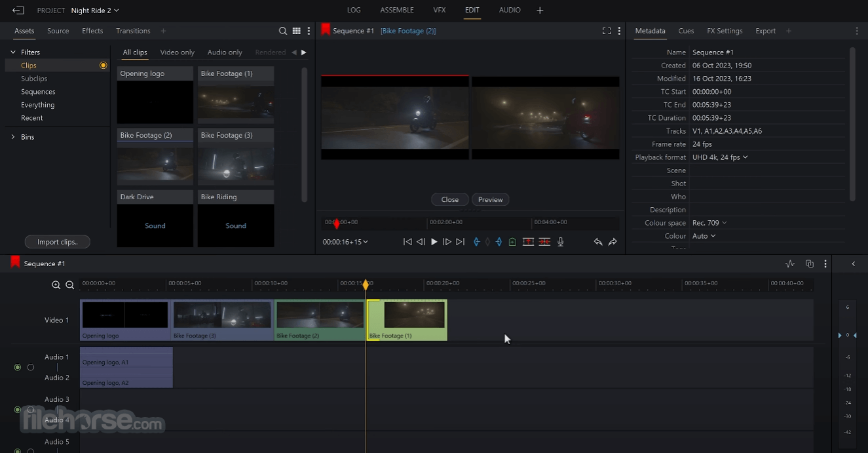Toggle the green enable circle for Audio 3/4
This screenshot has width=868, height=453.
click(x=18, y=410)
